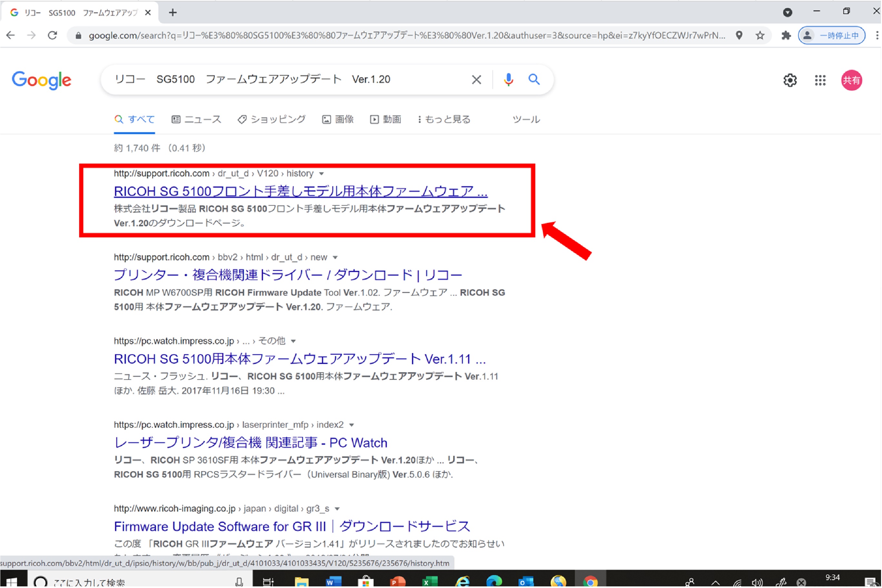Switch to the 画像 tab
This screenshot has height=588, width=882.
[338, 120]
